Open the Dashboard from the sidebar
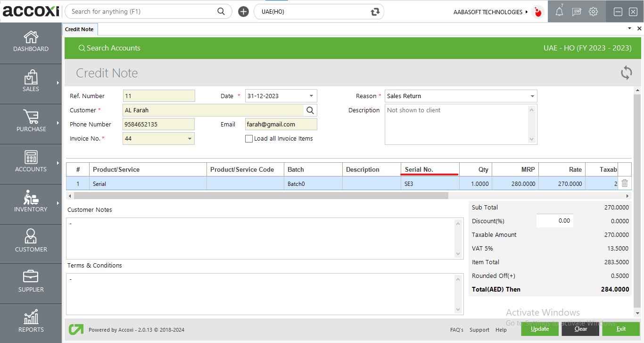This screenshot has height=343, width=644. pos(31,42)
